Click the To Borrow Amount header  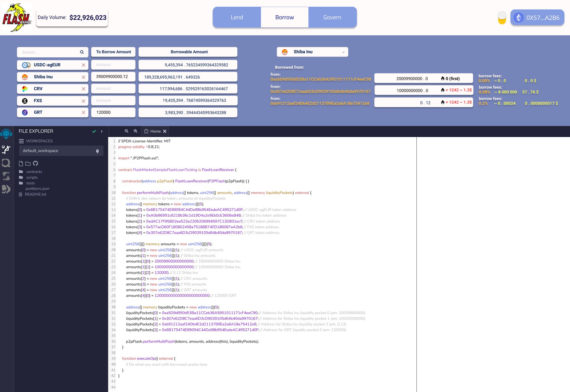pyautogui.click(x=114, y=52)
